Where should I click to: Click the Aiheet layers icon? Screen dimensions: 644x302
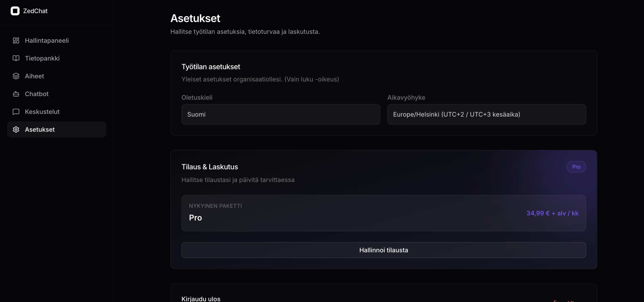[x=16, y=76]
